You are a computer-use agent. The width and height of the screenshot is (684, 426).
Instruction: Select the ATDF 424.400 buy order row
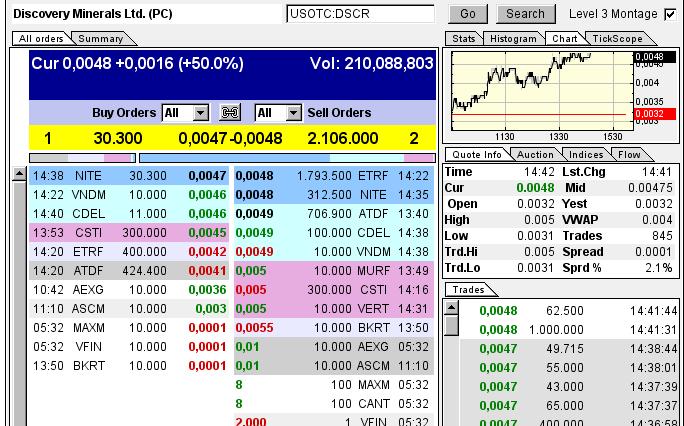(x=129, y=271)
